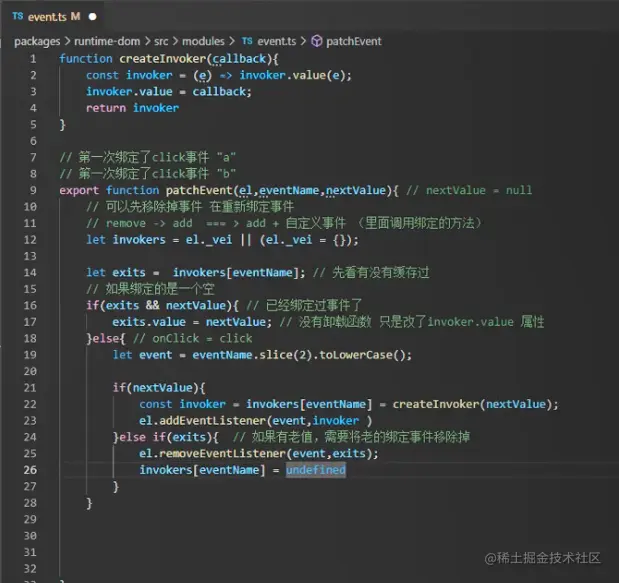
Task: Click 'createInvoker' in the function declaration
Action: pyautogui.click(x=163, y=59)
